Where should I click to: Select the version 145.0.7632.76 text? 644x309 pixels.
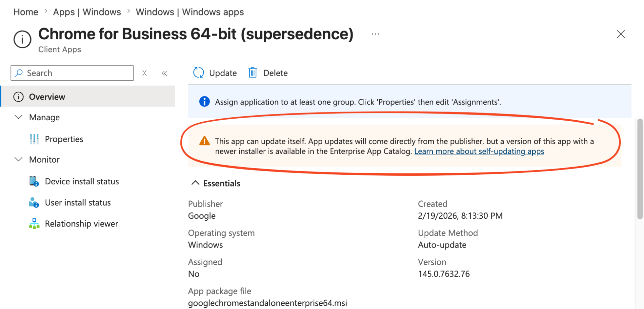[444, 274]
